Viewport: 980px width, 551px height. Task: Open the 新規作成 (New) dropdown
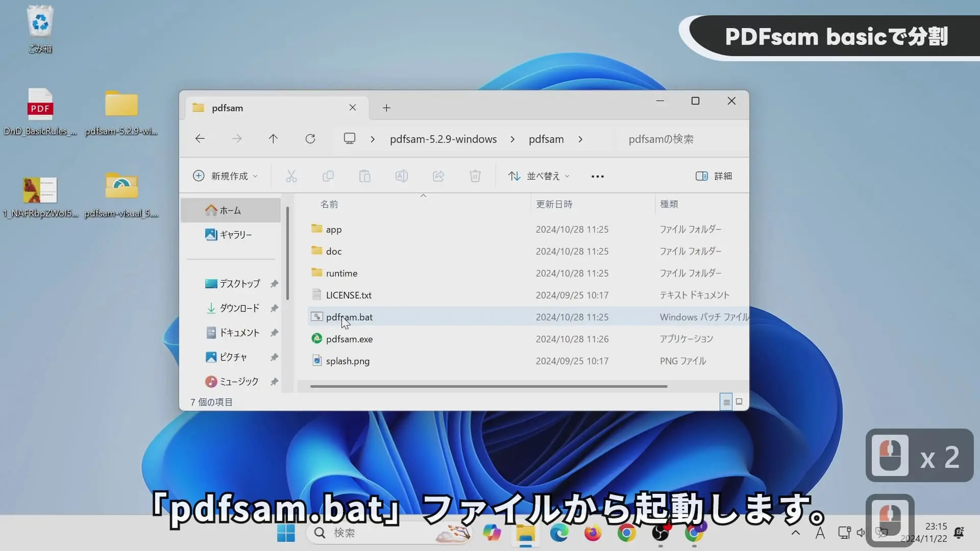[x=225, y=176]
